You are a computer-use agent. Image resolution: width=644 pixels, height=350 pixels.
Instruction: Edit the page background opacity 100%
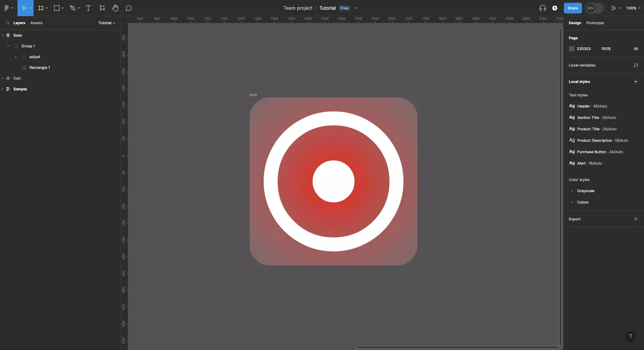tap(606, 49)
